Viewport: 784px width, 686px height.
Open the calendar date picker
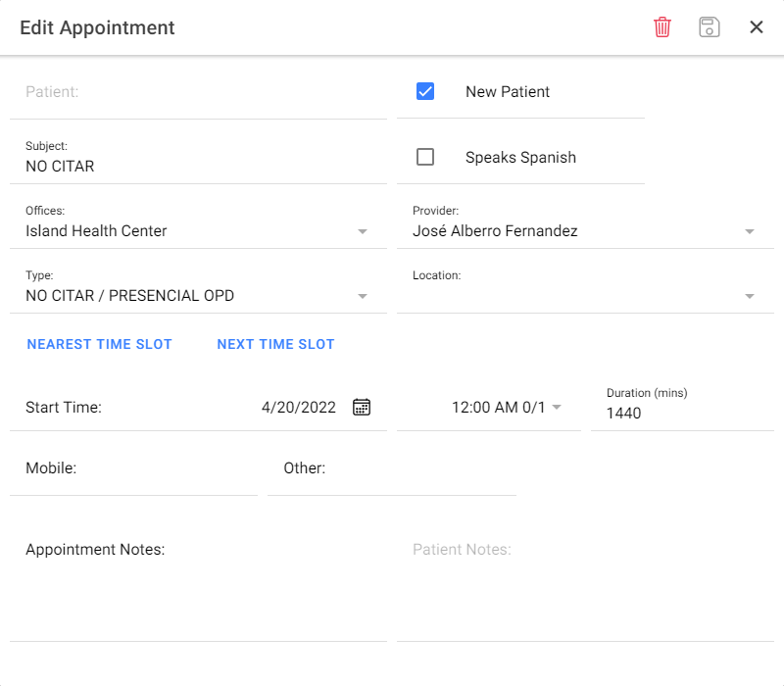[x=361, y=406]
